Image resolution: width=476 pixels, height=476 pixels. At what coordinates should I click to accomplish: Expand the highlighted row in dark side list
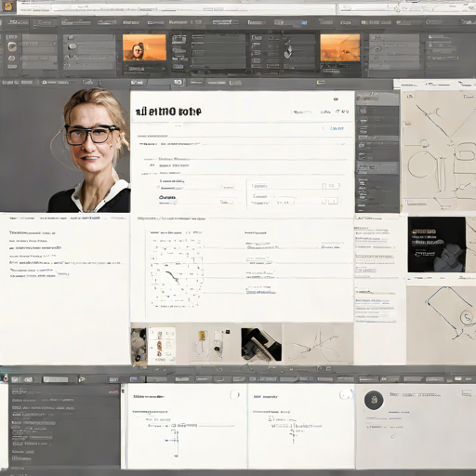(377, 167)
